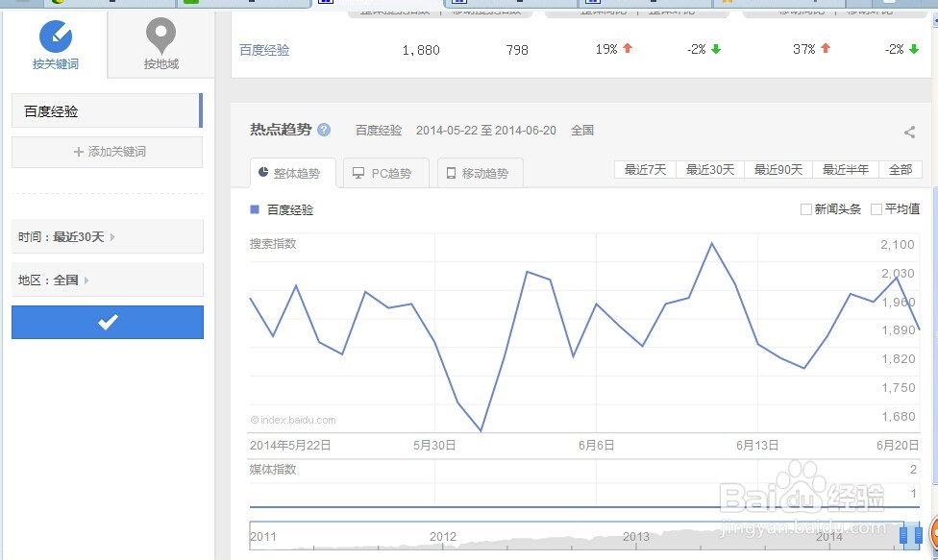Switch to the 整体趋势 tab

(292, 173)
